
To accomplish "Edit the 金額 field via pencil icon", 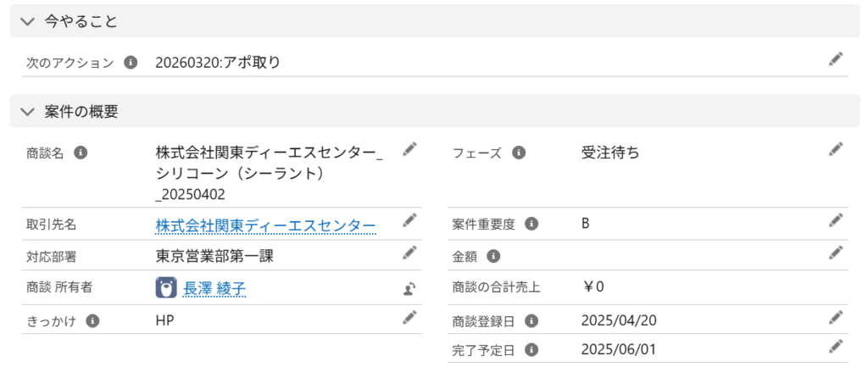I will coord(836,252).
